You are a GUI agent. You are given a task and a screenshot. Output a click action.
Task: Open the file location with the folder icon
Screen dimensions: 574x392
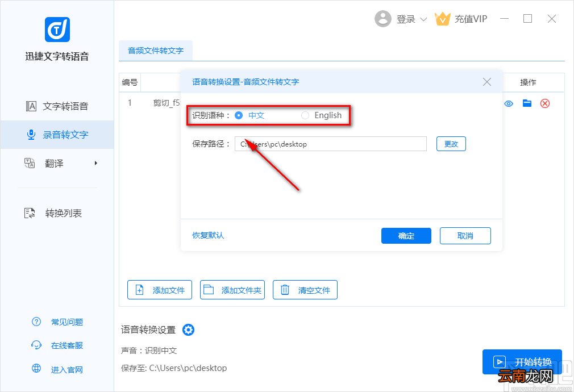click(x=527, y=103)
